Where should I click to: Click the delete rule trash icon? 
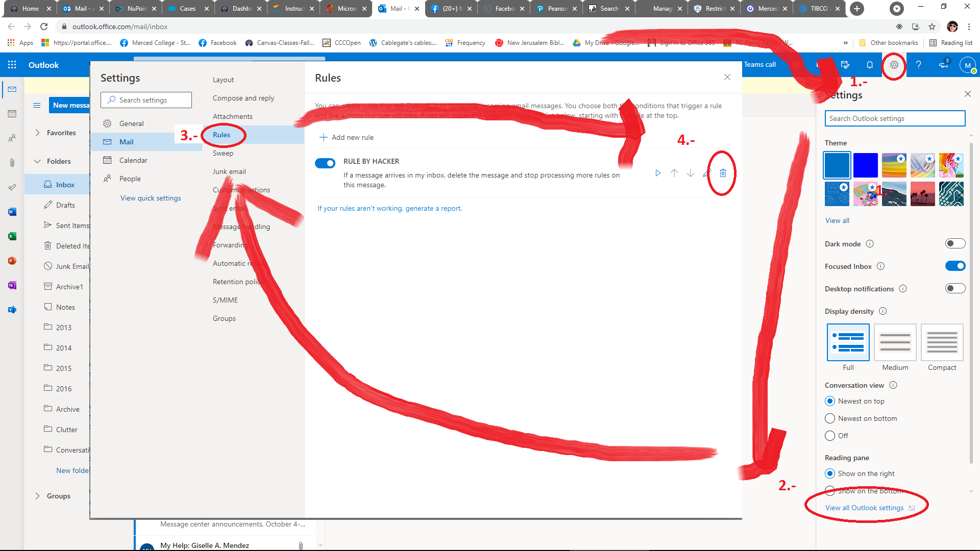pos(723,173)
